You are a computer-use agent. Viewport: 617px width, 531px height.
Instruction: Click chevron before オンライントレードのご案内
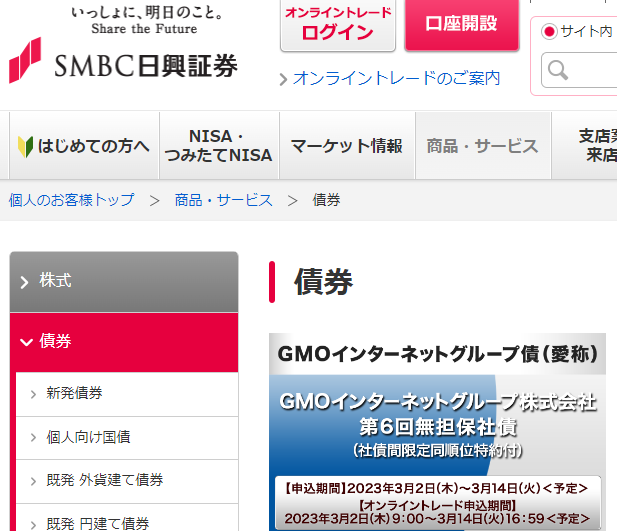coord(283,79)
